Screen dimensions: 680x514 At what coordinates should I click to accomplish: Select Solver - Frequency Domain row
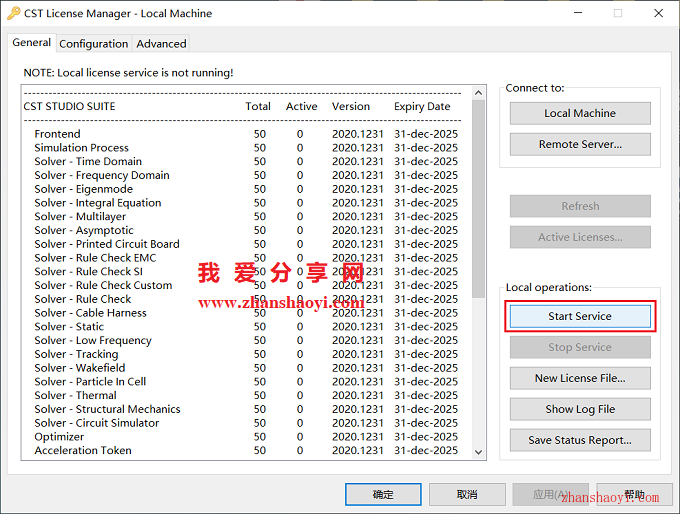tap(246, 175)
